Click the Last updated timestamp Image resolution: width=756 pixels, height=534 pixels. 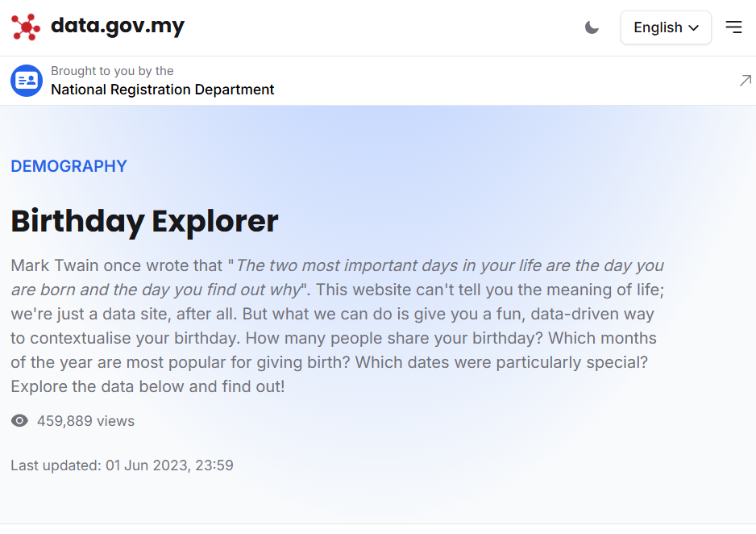122,465
